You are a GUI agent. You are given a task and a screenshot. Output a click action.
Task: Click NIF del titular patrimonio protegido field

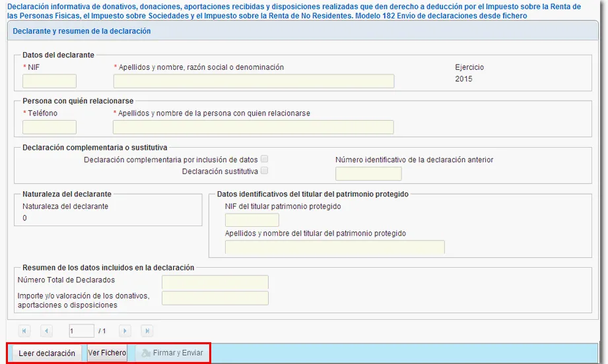(x=252, y=220)
